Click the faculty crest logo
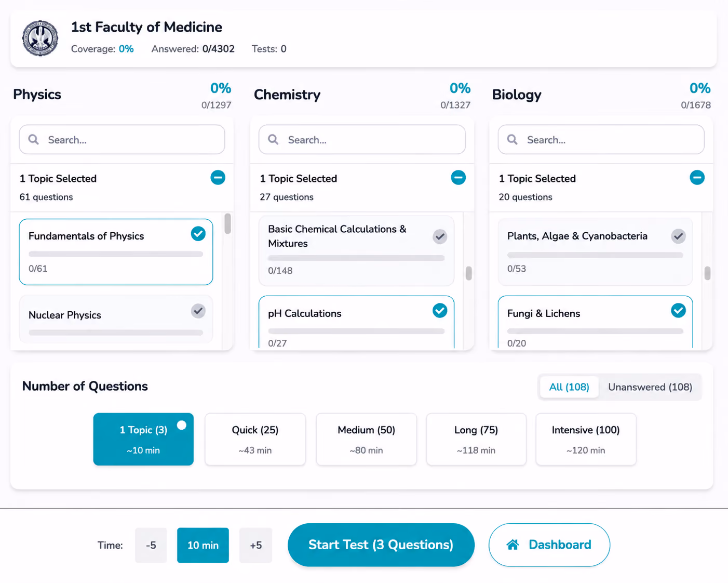The height and width of the screenshot is (583, 728). coord(40,38)
